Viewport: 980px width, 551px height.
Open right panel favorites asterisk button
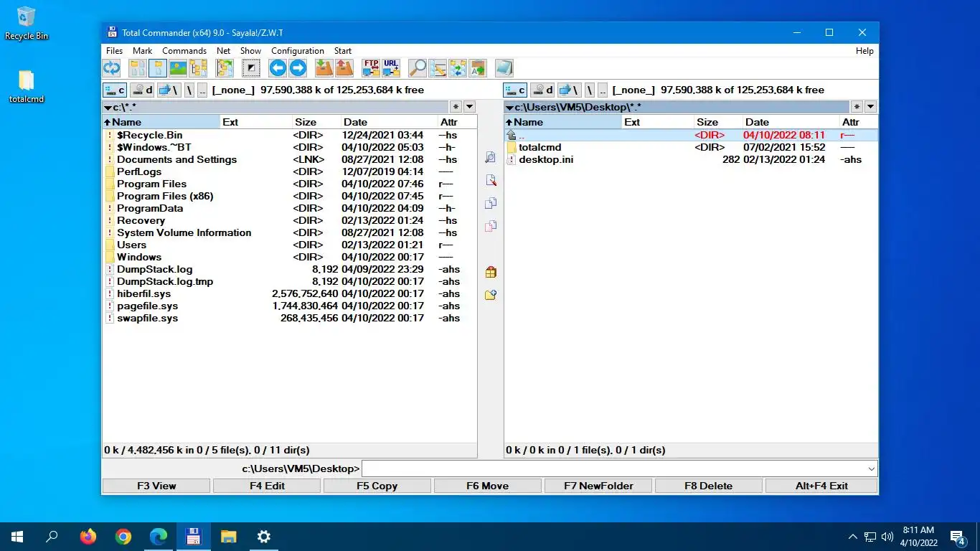point(856,107)
